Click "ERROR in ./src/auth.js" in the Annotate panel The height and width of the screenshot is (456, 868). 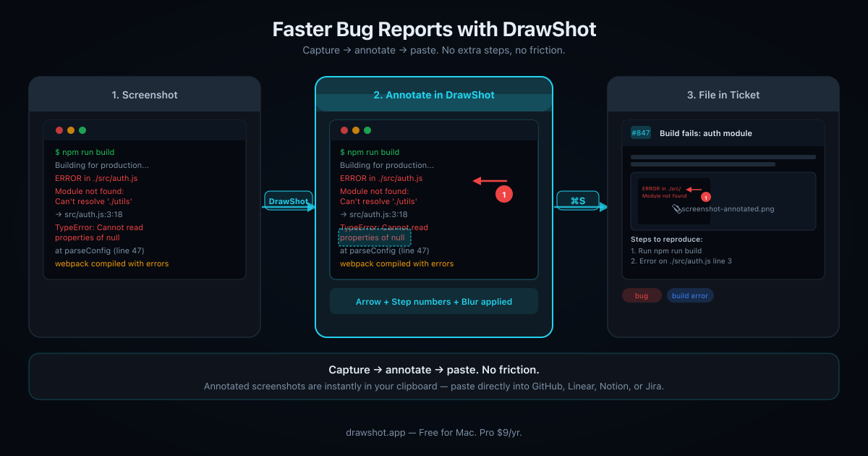(381, 178)
